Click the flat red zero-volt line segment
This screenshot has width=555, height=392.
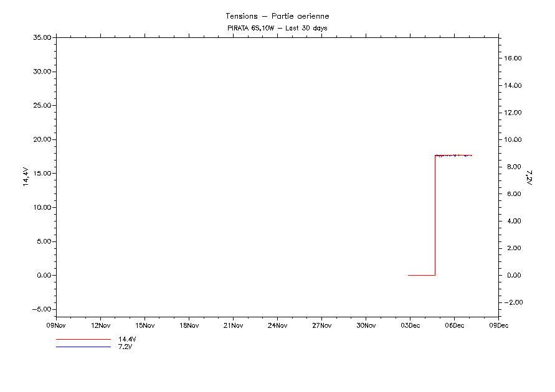[x=421, y=275]
